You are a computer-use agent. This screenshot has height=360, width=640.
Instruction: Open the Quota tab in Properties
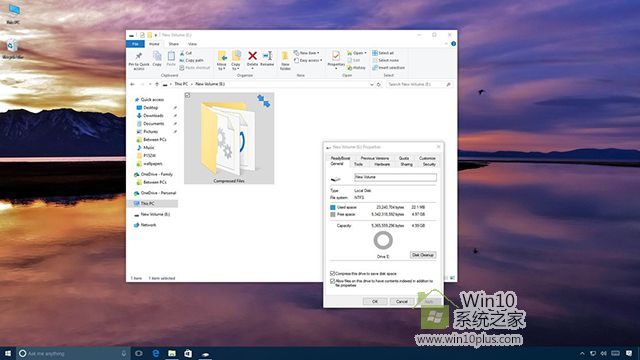[x=404, y=158]
